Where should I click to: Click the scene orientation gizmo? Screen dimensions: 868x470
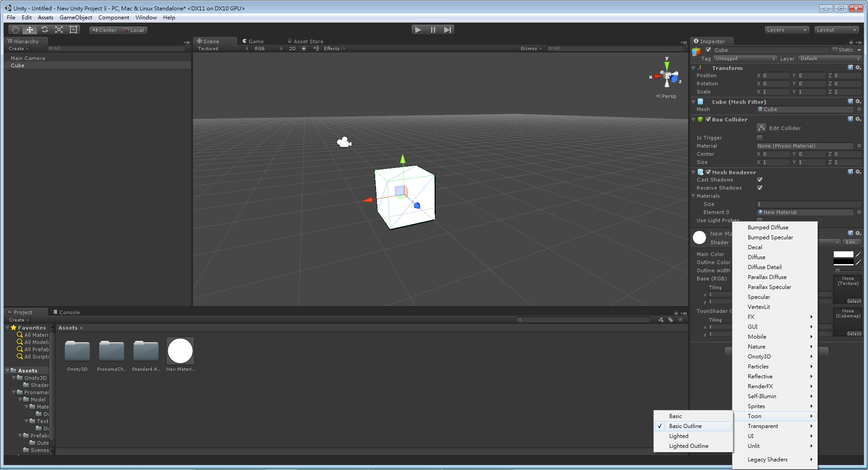[667, 76]
